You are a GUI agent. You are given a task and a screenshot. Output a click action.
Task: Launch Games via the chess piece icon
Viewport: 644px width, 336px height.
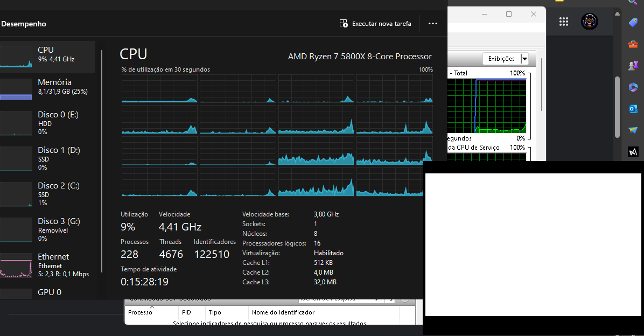(633, 65)
